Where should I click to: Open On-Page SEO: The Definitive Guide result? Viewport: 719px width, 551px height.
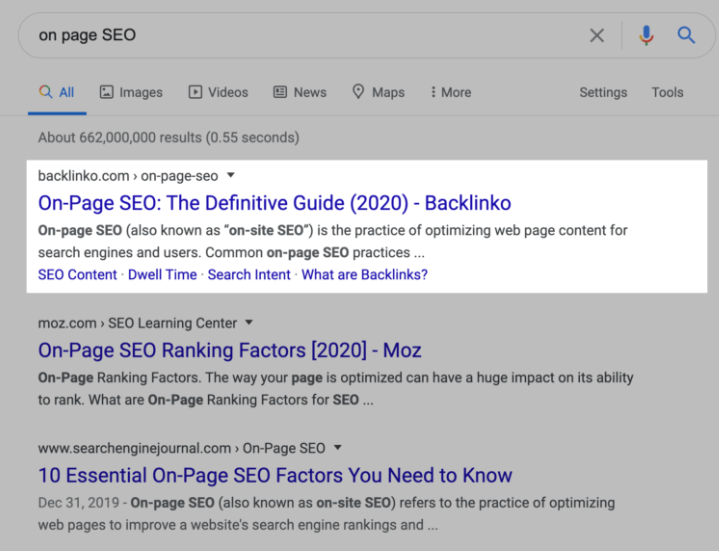[274, 203]
